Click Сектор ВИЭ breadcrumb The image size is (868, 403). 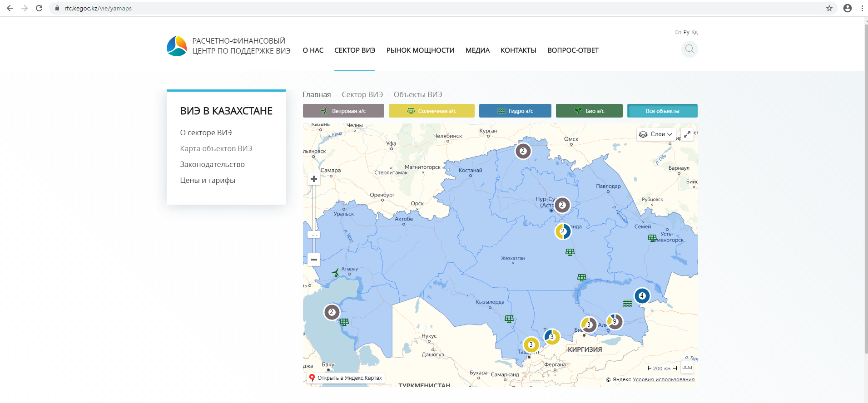coord(362,94)
